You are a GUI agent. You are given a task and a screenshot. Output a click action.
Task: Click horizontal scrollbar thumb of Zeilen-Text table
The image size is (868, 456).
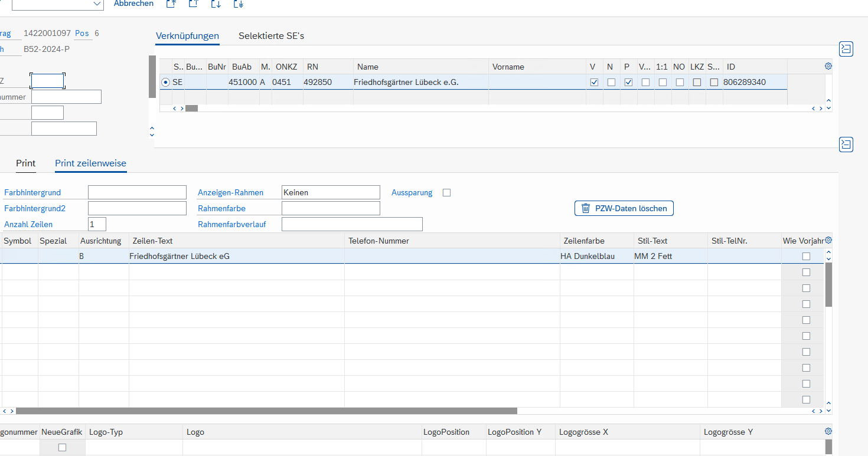pyautogui.click(x=266, y=411)
